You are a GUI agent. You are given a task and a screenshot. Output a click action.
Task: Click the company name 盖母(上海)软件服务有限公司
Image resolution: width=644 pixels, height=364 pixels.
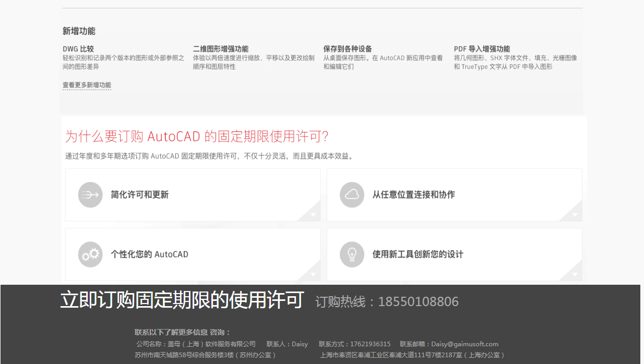(x=212, y=344)
